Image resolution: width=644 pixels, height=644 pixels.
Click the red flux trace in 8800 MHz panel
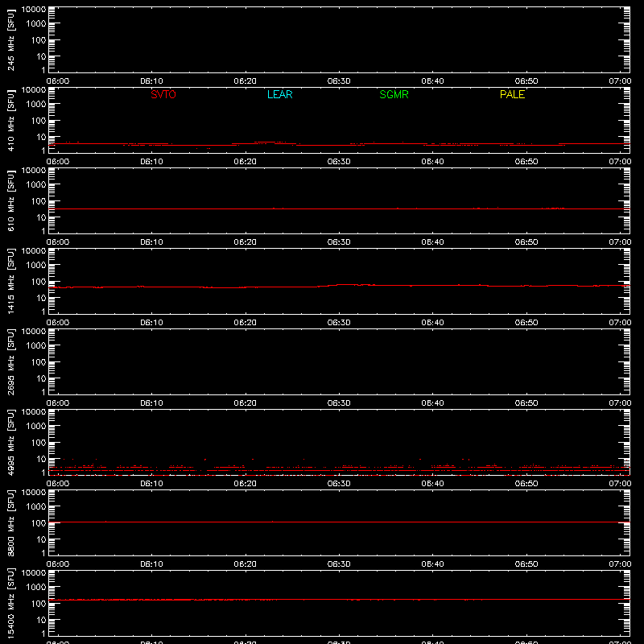pos(339,522)
